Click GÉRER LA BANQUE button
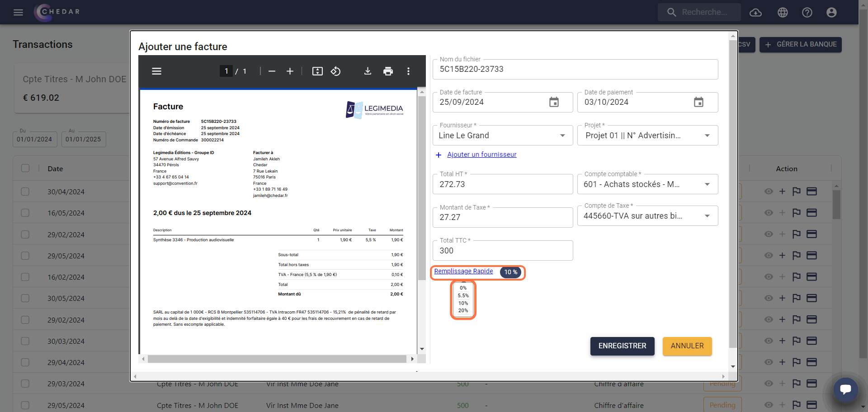 click(800, 45)
